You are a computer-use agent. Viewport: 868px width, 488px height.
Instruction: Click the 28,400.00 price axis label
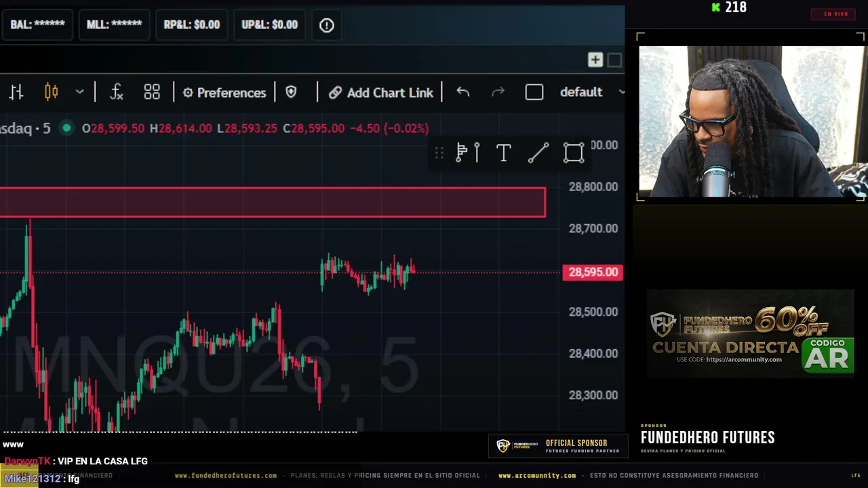[x=593, y=353]
